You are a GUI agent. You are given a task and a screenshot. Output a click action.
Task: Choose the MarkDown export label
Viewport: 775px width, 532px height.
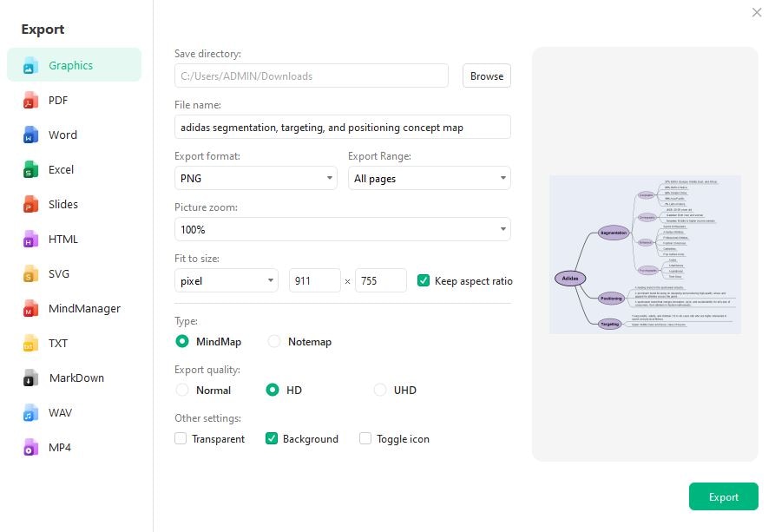click(x=76, y=378)
